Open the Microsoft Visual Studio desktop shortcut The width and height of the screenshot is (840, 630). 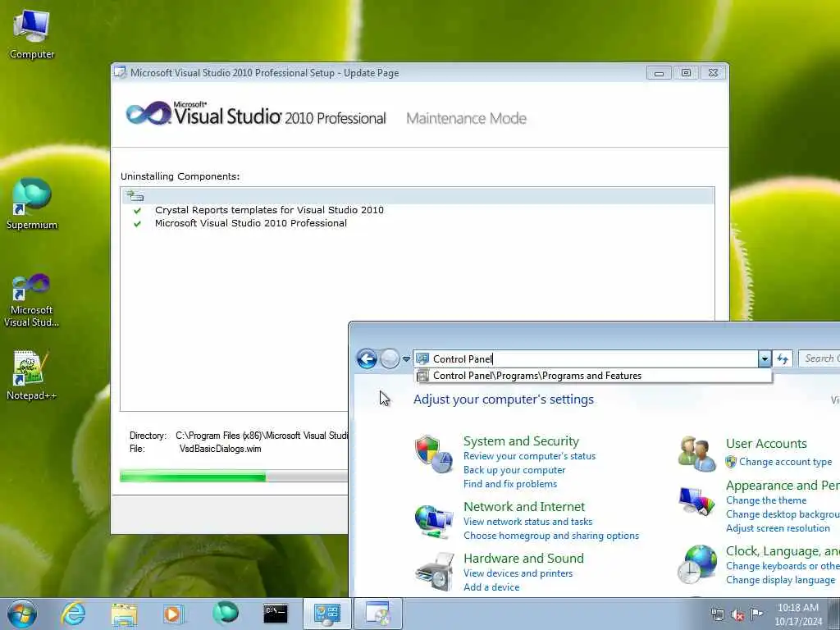coord(32,300)
